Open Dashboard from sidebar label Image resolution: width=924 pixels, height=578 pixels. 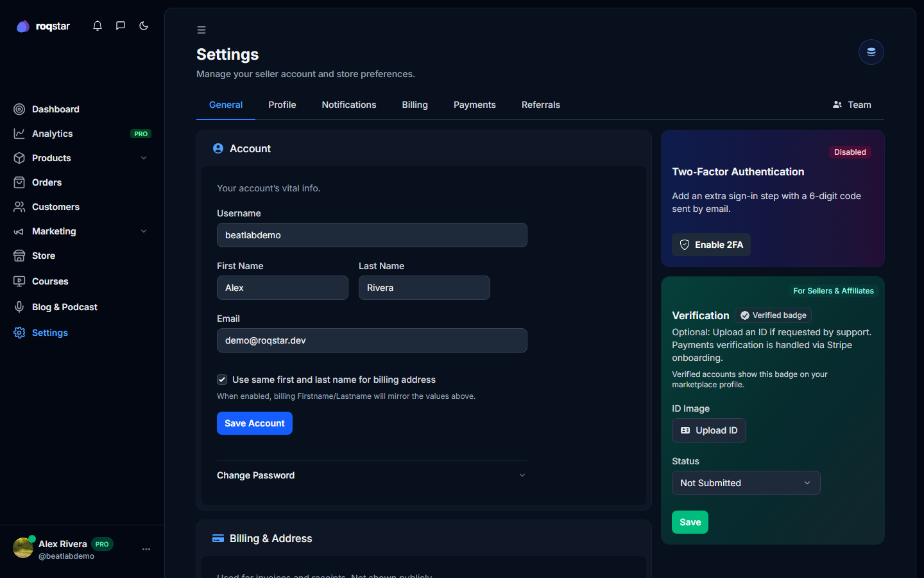(56, 109)
